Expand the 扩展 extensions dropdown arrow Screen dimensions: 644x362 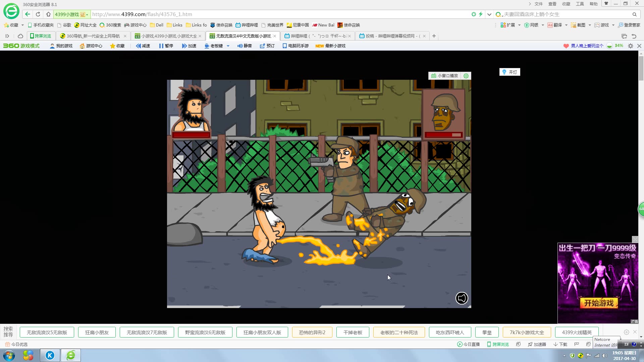519,25
